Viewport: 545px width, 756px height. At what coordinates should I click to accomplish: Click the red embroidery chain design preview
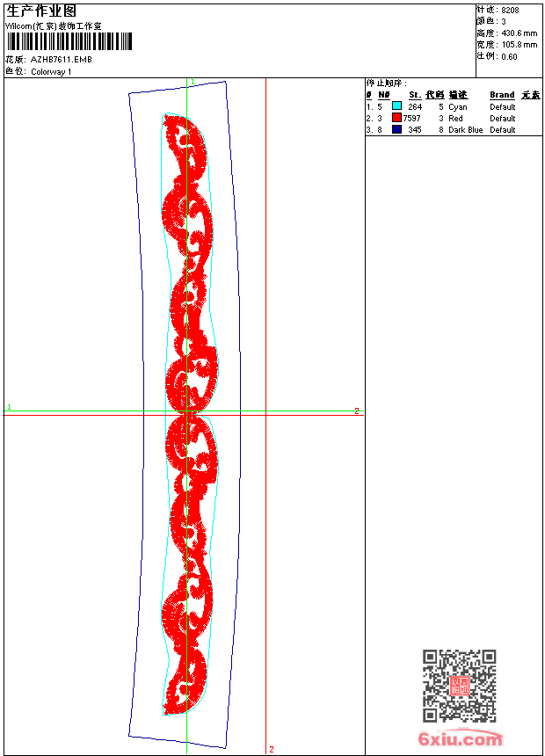[x=189, y=414]
